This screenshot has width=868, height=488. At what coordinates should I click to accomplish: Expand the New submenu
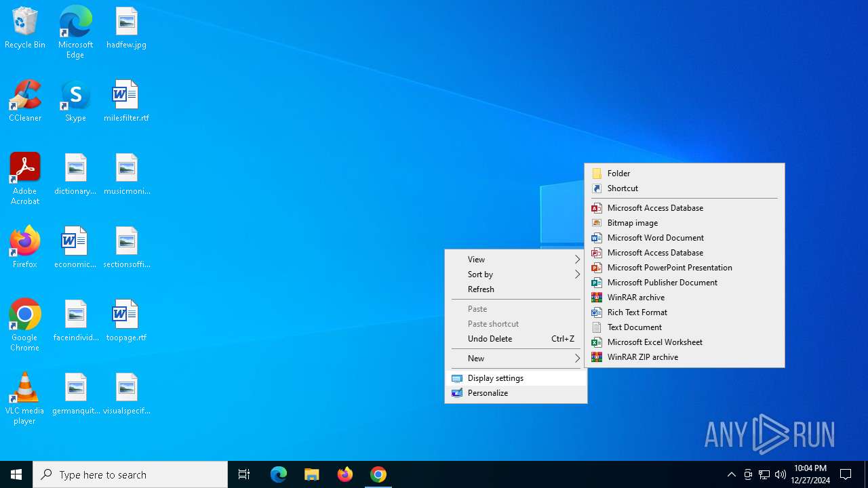[516, 359]
